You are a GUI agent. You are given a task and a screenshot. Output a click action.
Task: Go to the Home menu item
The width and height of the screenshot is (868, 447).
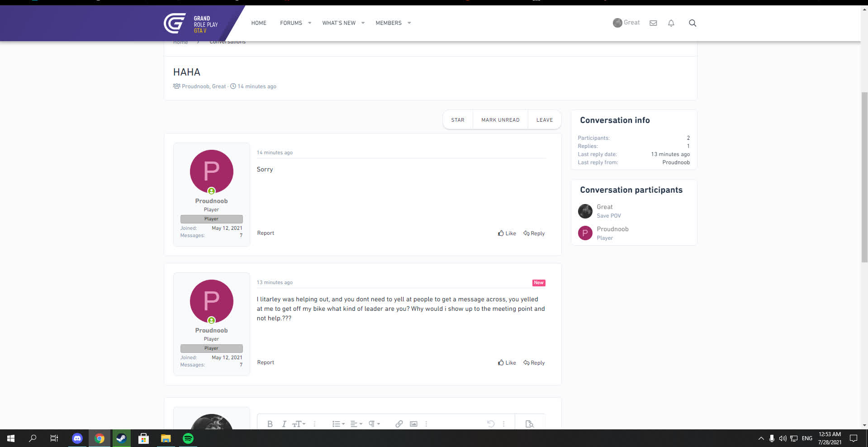click(x=259, y=23)
